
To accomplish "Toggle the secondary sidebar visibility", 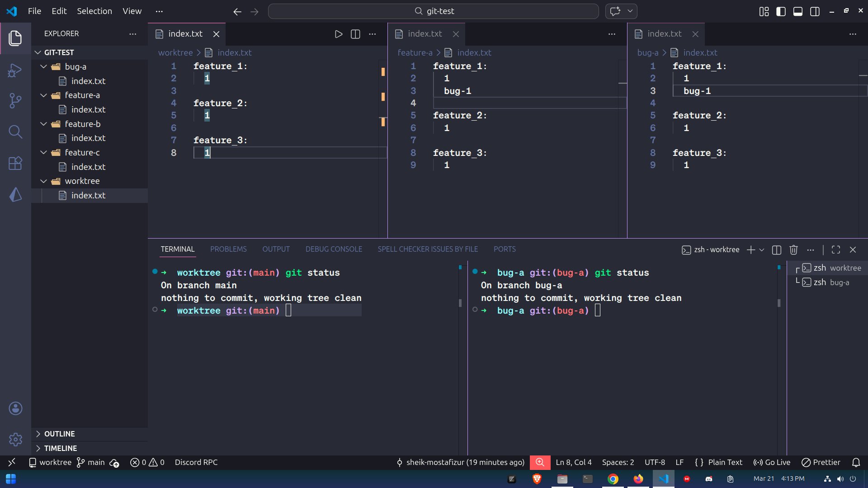I will tap(815, 11).
